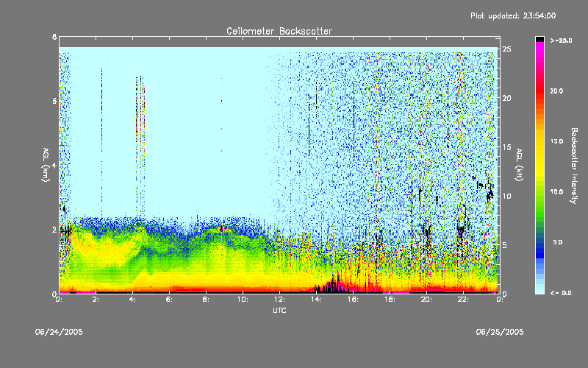Click the "20" tick on the kft axis
The image size is (588, 368).
506,98
